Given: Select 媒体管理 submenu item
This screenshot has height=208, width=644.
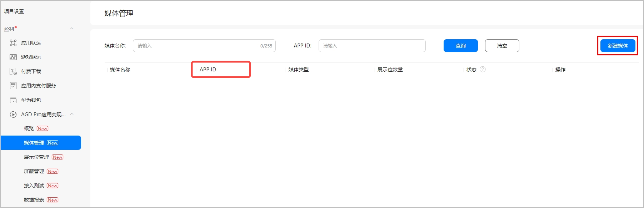Looking at the screenshot, I should (41, 143).
